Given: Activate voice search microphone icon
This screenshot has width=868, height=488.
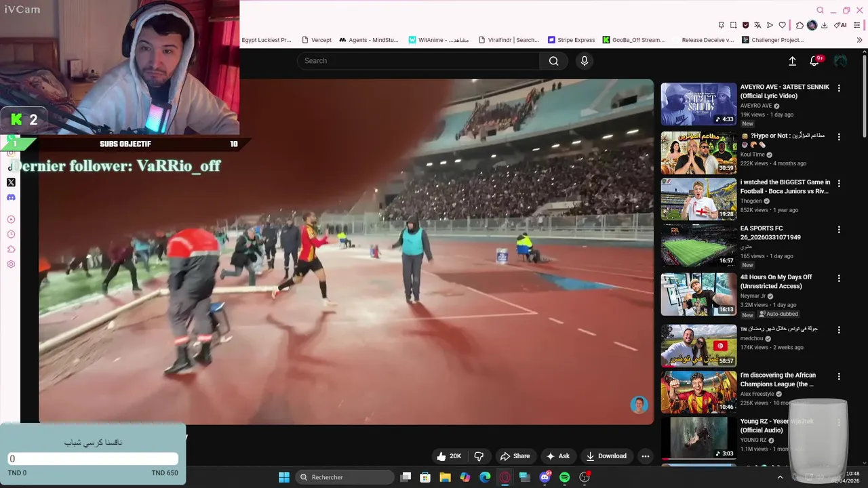Looking at the screenshot, I should point(585,61).
